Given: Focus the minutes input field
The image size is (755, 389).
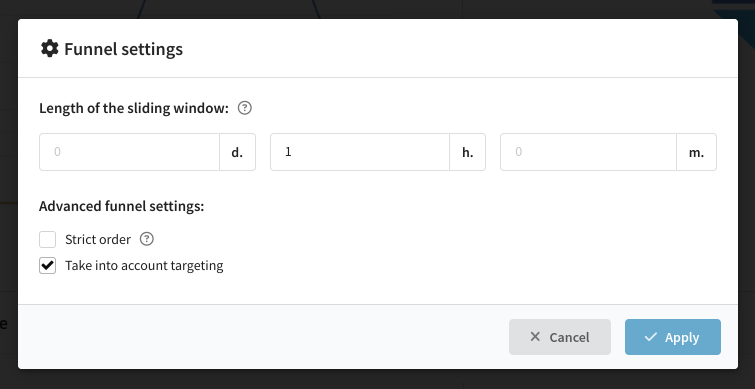Looking at the screenshot, I should 588,152.
